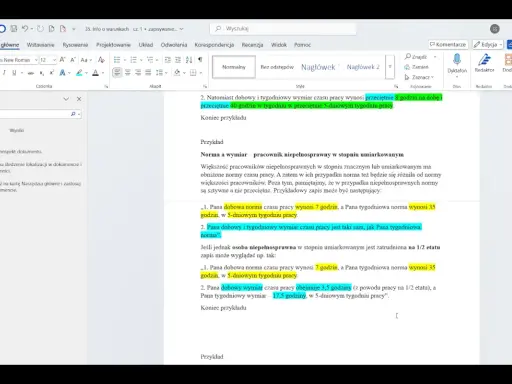Switch to the Recenzja tab
This screenshot has width=512, height=384.
tap(252, 45)
